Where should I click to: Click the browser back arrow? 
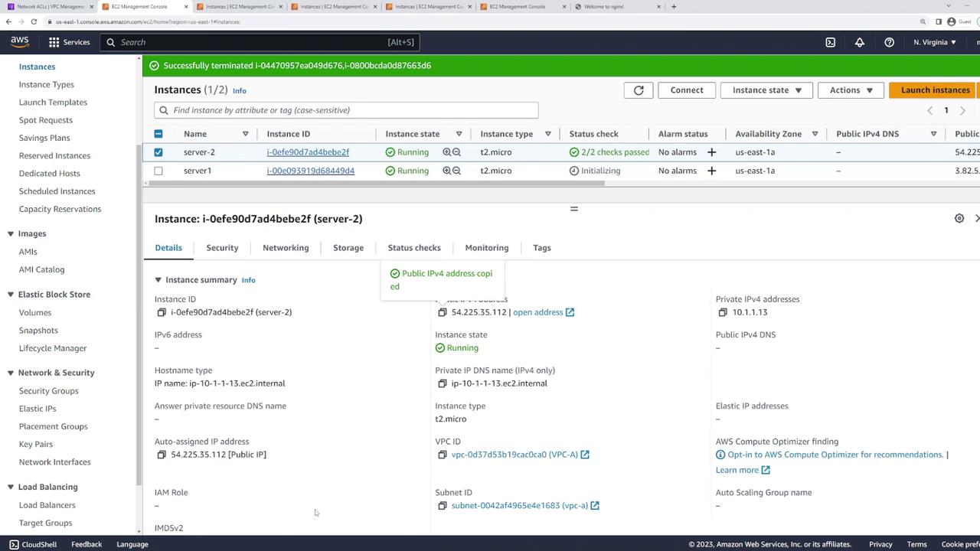point(8,21)
